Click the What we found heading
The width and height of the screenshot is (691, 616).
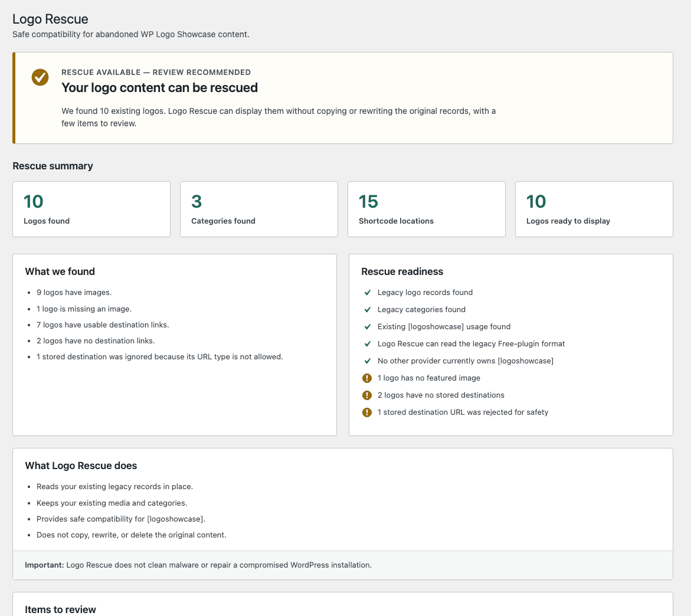[x=60, y=271]
